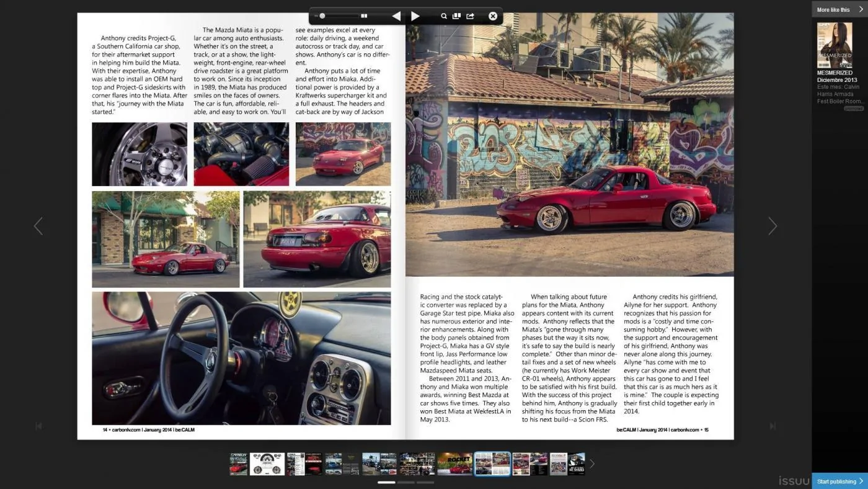Viewport: 868px width, 489px height.
Task: Click Start publishing button
Action: tap(839, 481)
